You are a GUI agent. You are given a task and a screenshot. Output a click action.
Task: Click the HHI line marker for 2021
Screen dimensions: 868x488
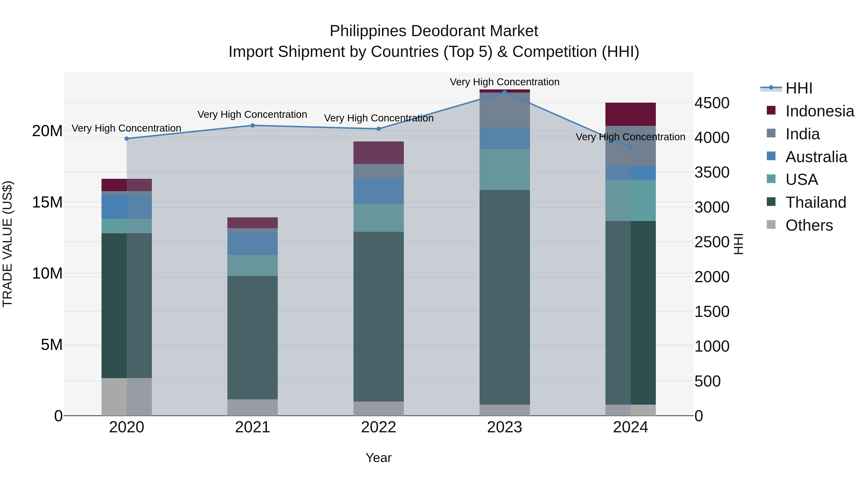click(x=253, y=126)
